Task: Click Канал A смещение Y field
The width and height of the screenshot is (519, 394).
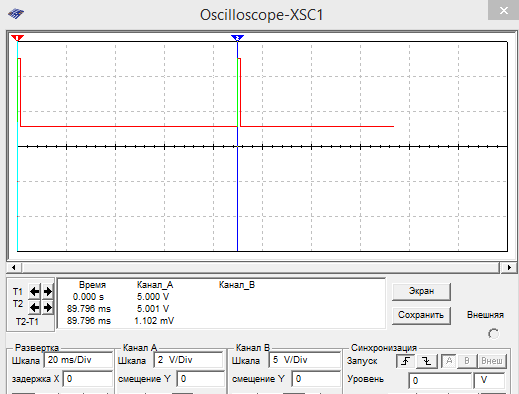Action: (x=200, y=379)
